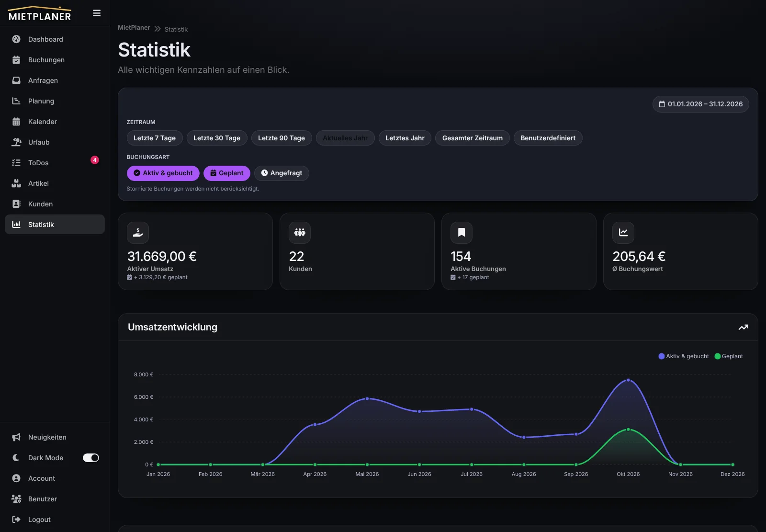Toggle the Geplant booking type filter
The height and width of the screenshot is (532, 766).
coord(227,173)
